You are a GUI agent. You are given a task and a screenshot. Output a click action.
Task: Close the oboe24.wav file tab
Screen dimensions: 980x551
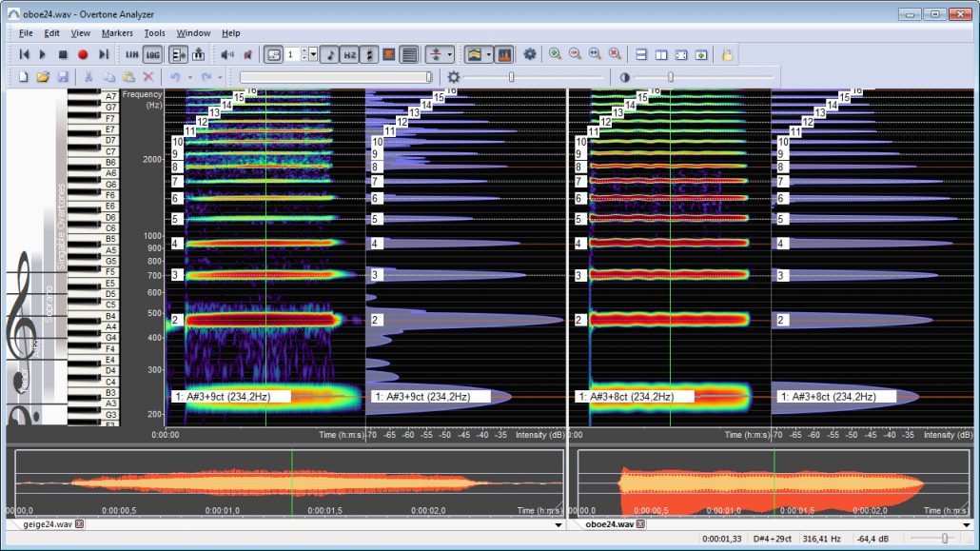pyautogui.click(x=642, y=523)
